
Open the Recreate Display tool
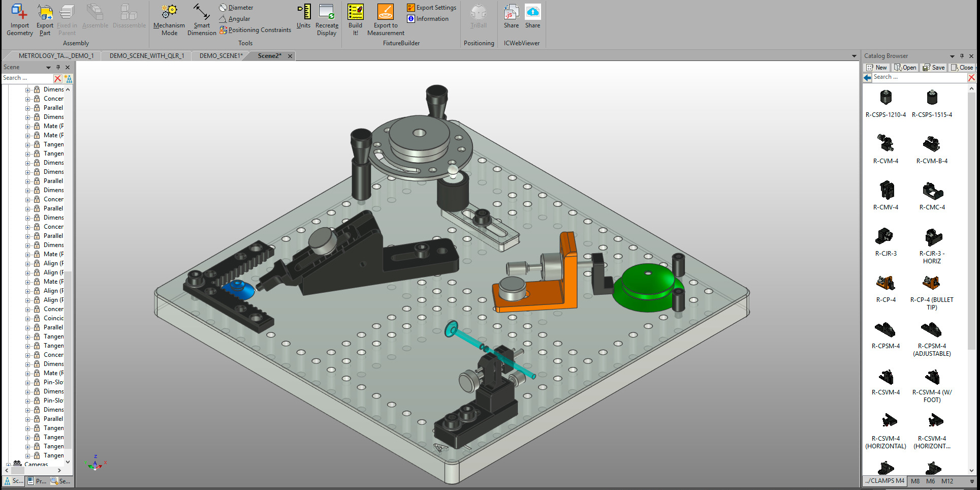(x=327, y=12)
